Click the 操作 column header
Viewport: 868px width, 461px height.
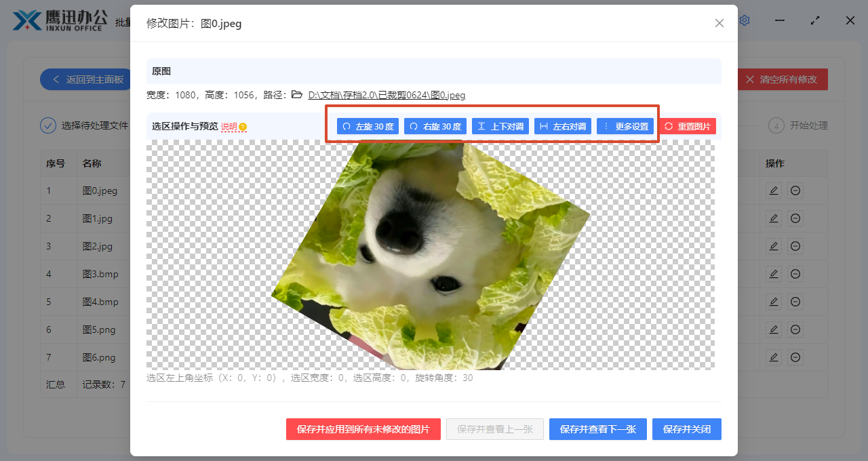click(x=775, y=163)
